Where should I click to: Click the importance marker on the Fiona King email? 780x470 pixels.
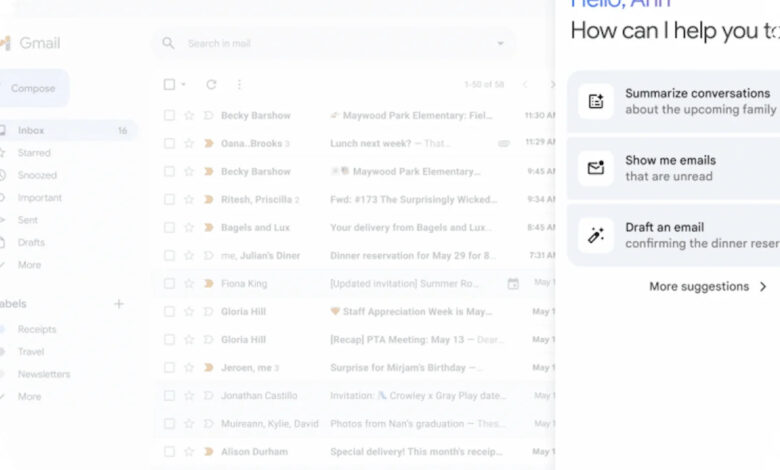[209, 283]
